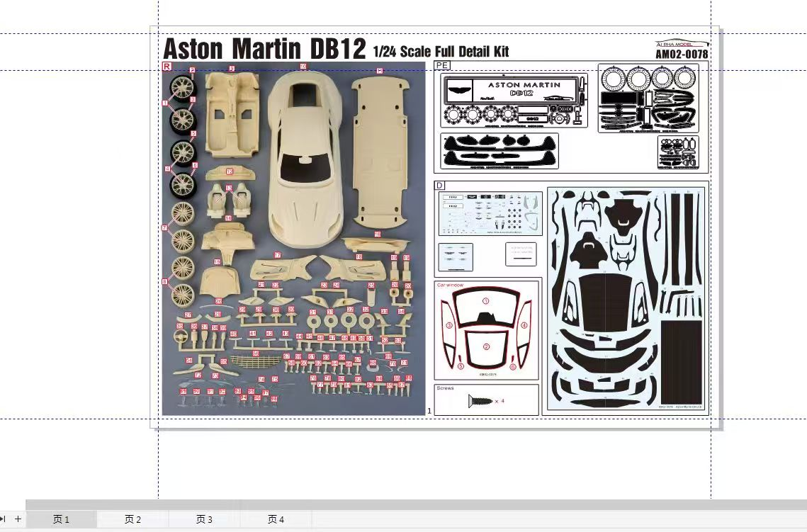The image size is (807, 532).
Task: Select the ASTON MARTIN DB12 photo-etch plate
Action: click(514, 101)
